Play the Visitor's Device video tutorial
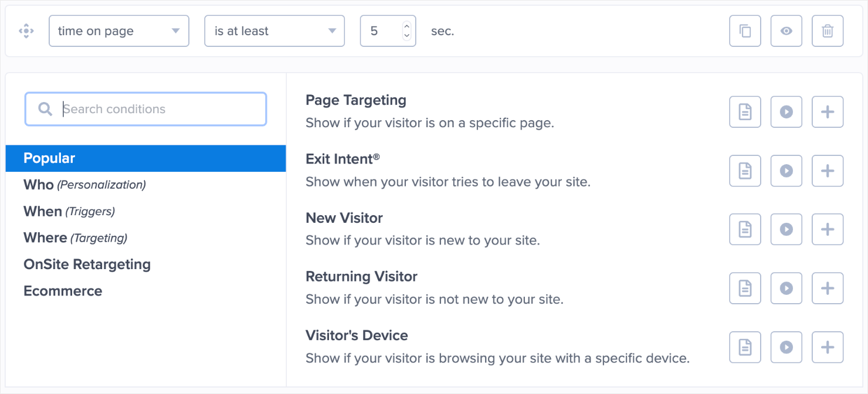The height and width of the screenshot is (394, 868). [x=786, y=347]
